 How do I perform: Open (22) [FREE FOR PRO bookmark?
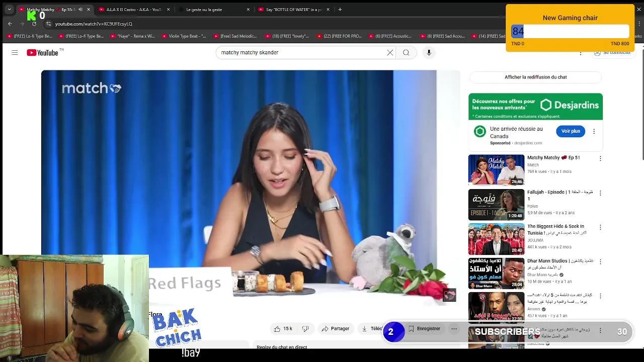click(x=339, y=36)
